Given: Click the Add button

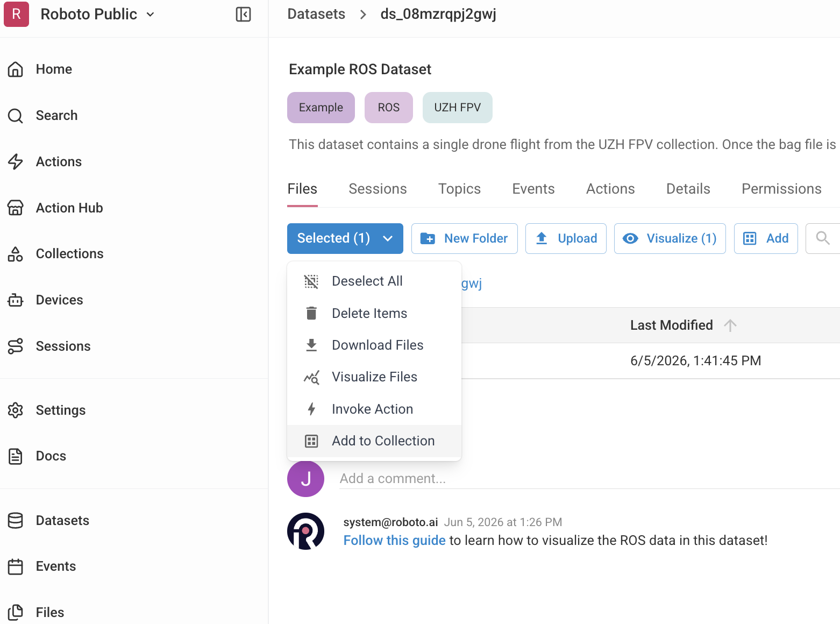Looking at the screenshot, I should point(766,238).
